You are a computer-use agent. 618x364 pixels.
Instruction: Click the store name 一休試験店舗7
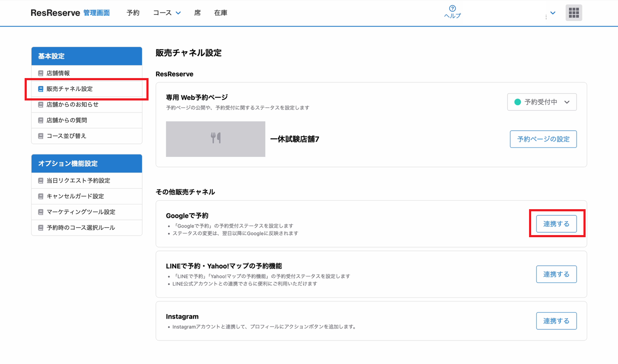click(295, 139)
